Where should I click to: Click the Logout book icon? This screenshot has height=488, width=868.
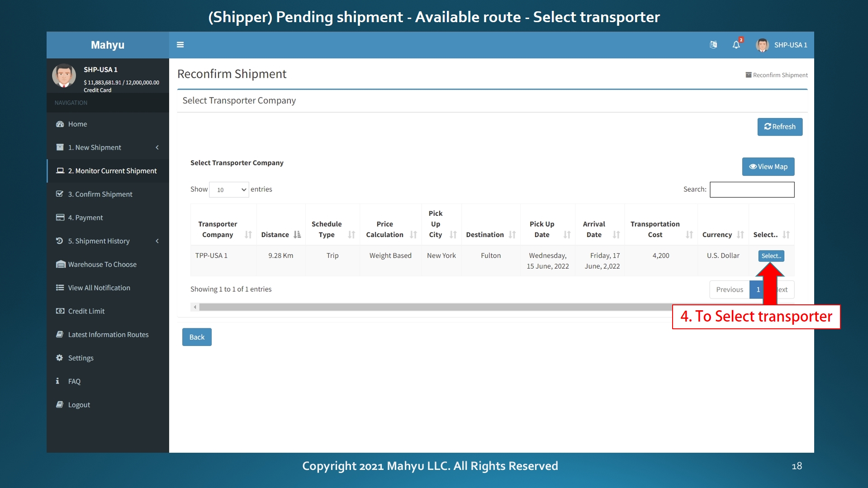[60, 405]
